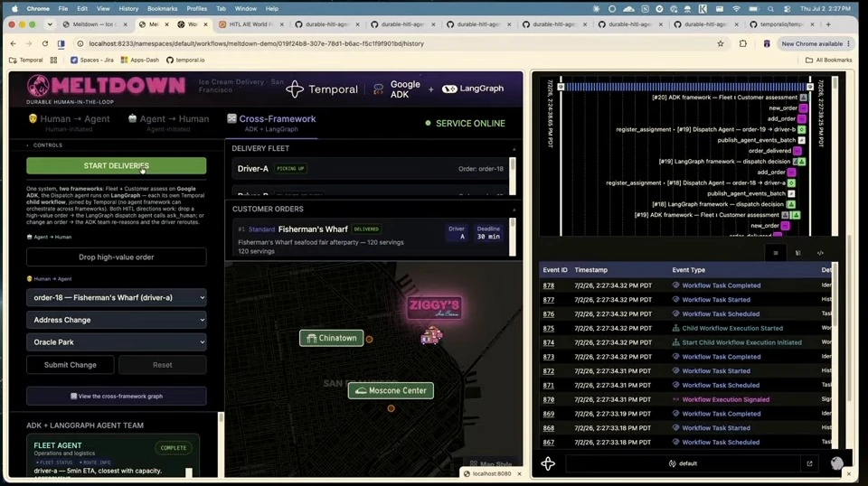Click the Submit Change button
Image resolution: width=868 pixels, height=486 pixels.
(71, 365)
